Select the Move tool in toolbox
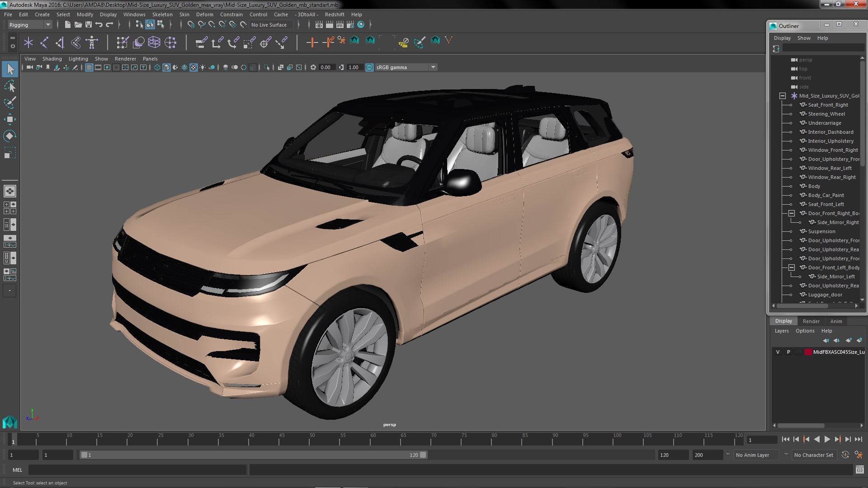 [x=9, y=119]
